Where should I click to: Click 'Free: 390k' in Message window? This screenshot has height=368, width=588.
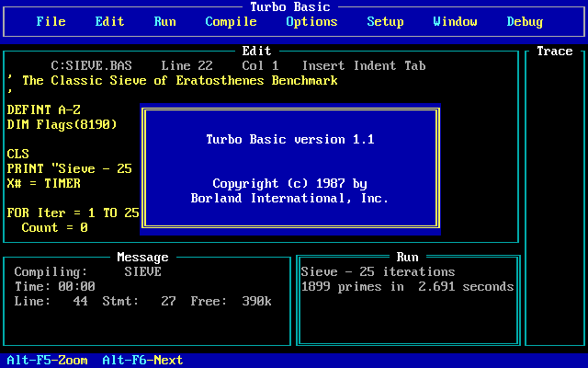pos(231,301)
